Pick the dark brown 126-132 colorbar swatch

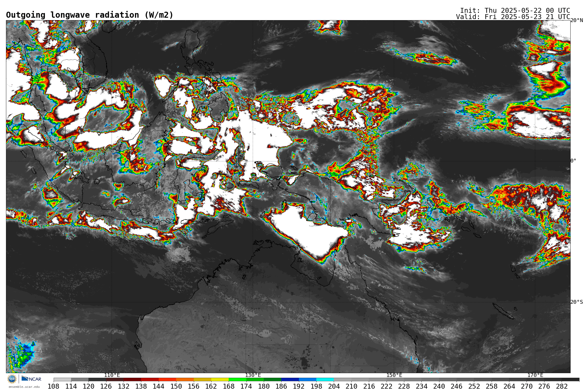(x=115, y=379)
